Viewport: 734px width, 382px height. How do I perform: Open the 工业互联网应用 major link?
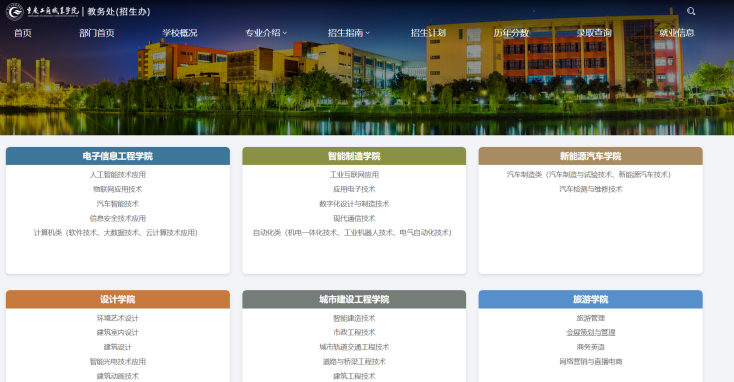click(354, 175)
